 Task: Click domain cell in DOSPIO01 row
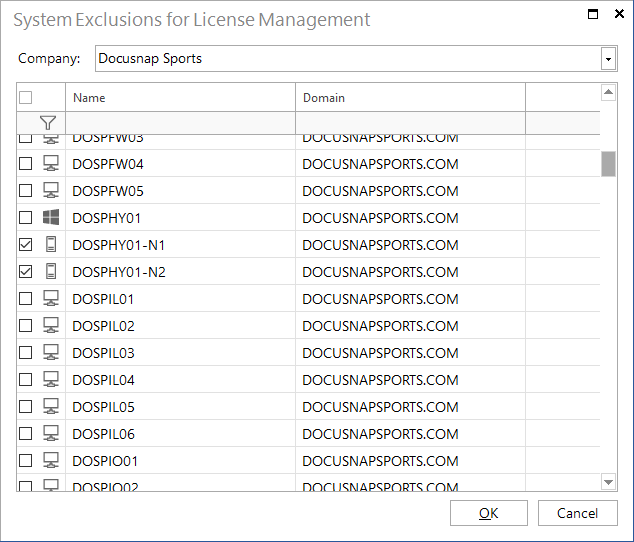point(410,461)
